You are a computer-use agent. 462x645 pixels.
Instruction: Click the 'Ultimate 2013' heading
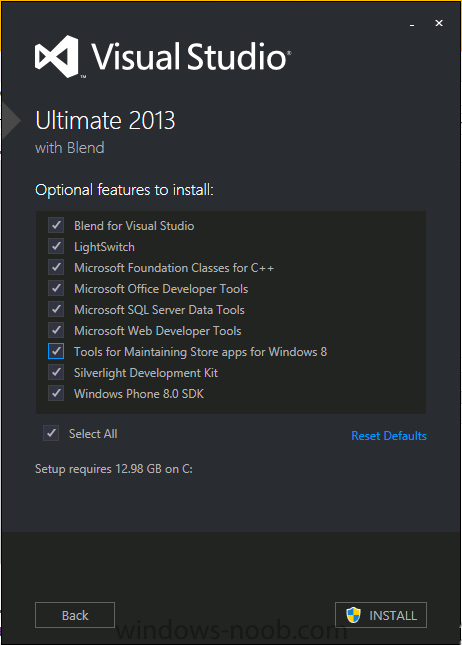click(x=105, y=121)
